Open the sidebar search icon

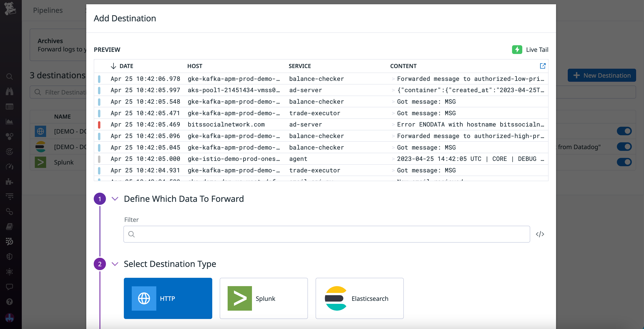[9, 76]
